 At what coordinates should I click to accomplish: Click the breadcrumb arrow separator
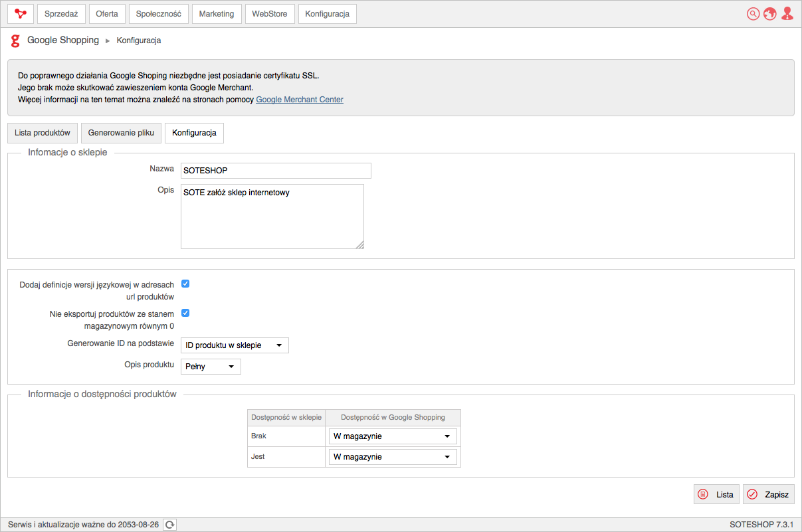tap(108, 41)
